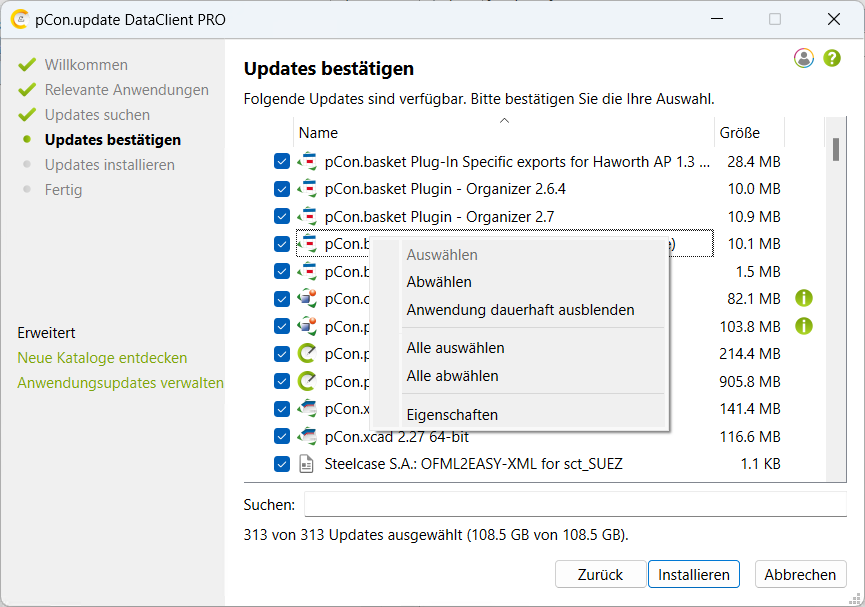Select Willkommen wizard step
Viewport: 865px width, 607px height.
[x=86, y=65]
